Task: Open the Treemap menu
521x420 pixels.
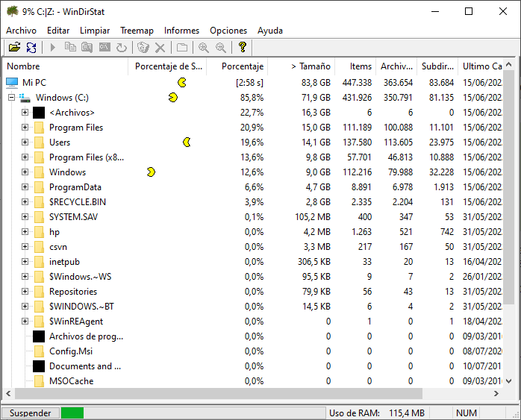Action: pos(137,31)
